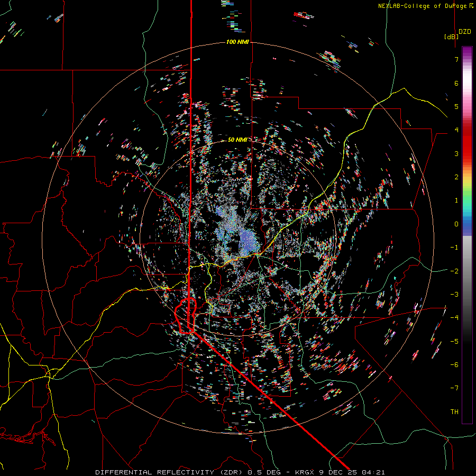476x476 pixels.
Task: Click the [dB] units label
Action: 451,36
